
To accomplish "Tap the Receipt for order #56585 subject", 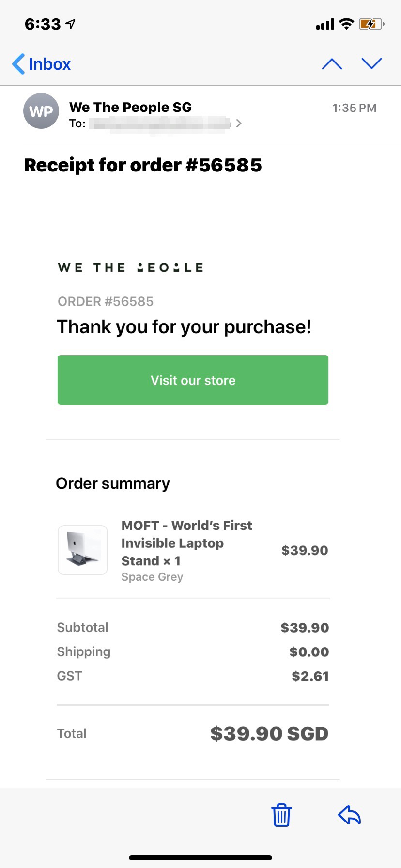I will [143, 165].
